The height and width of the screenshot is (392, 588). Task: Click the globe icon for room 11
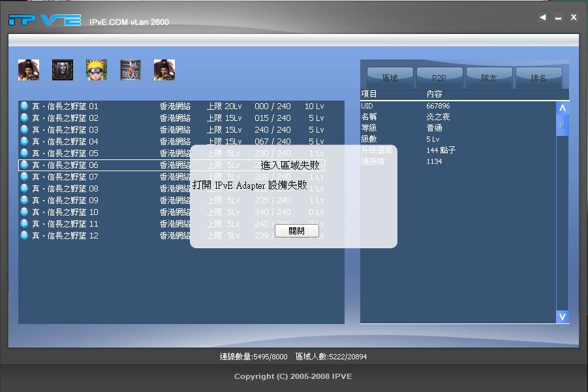click(x=24, y=224)
